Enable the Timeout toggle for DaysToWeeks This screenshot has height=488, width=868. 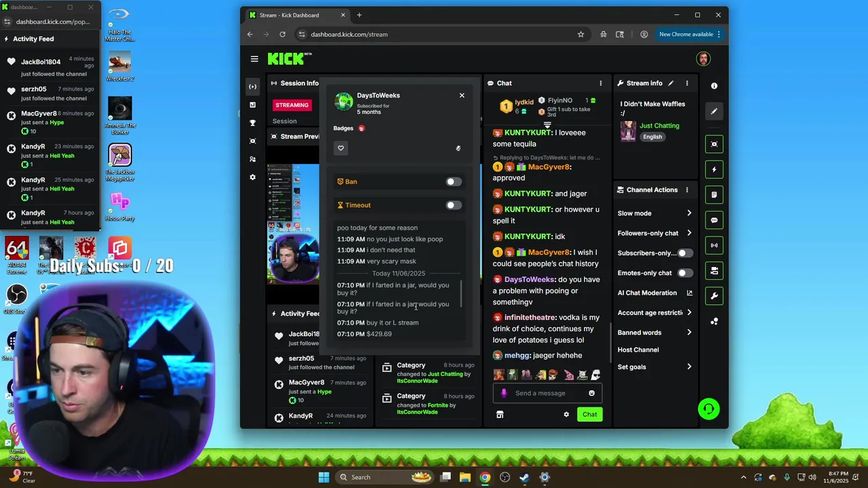[454, 205]
